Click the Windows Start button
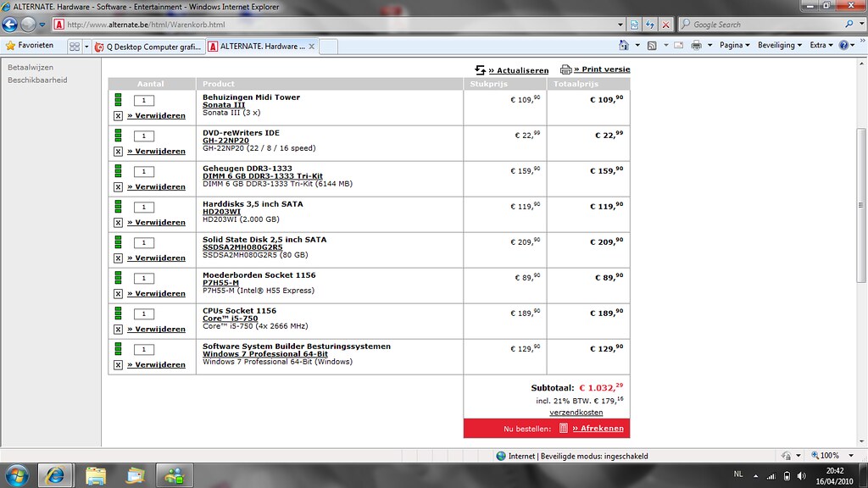The width and height of the screenshot is (868, 488). tap(17, 475)
